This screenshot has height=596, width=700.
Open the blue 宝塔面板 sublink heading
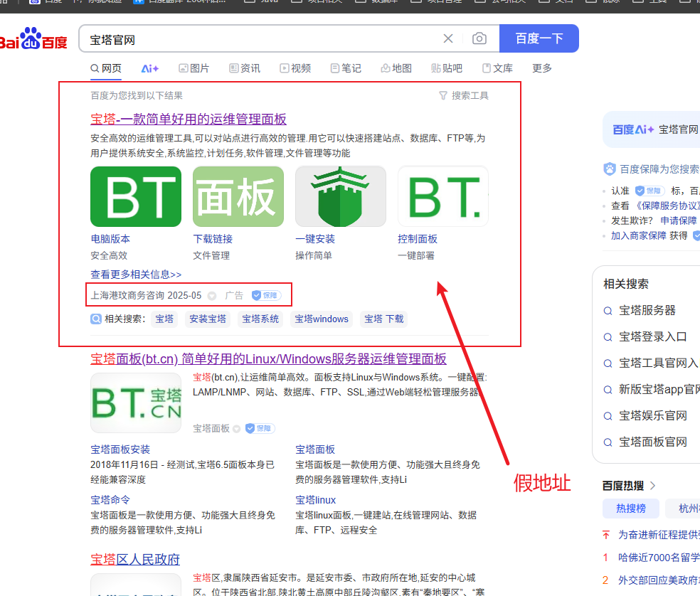[315, 449]
